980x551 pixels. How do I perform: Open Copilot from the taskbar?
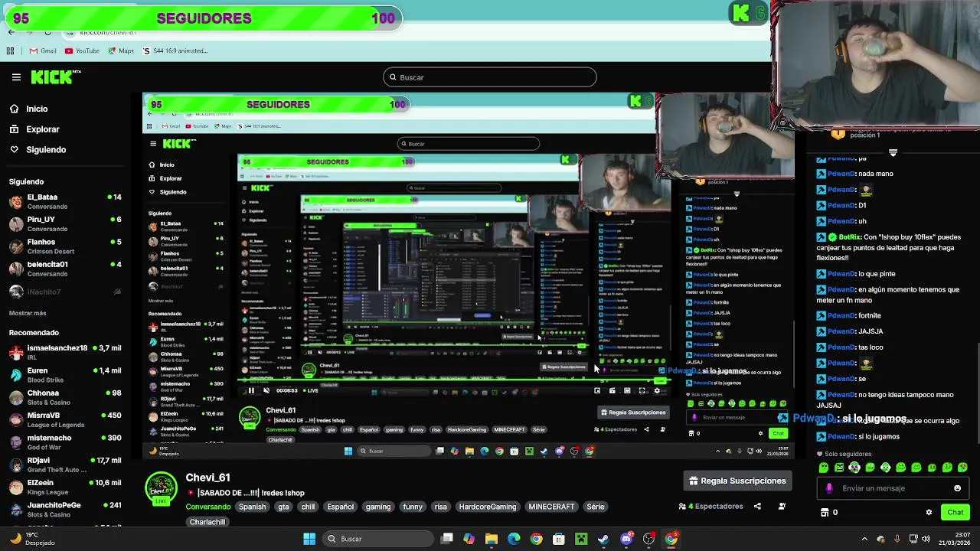[469, 539]
